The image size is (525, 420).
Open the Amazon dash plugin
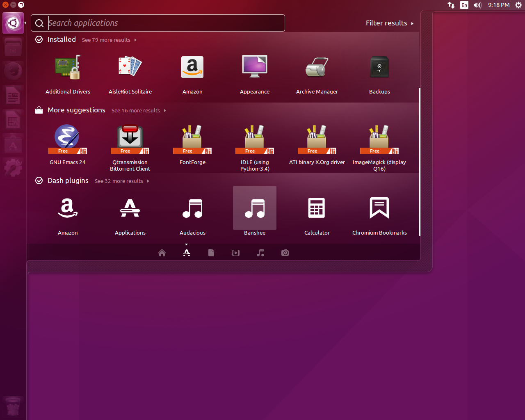point(68,216)
